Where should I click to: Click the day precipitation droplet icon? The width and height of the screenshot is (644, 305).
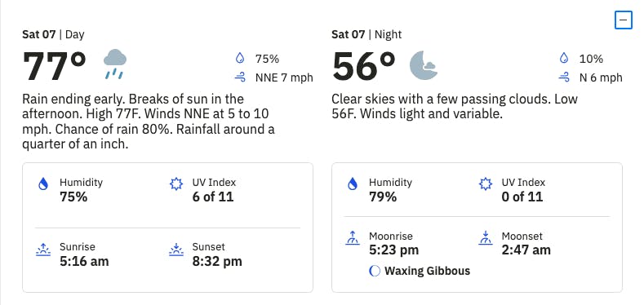[240, 59]
